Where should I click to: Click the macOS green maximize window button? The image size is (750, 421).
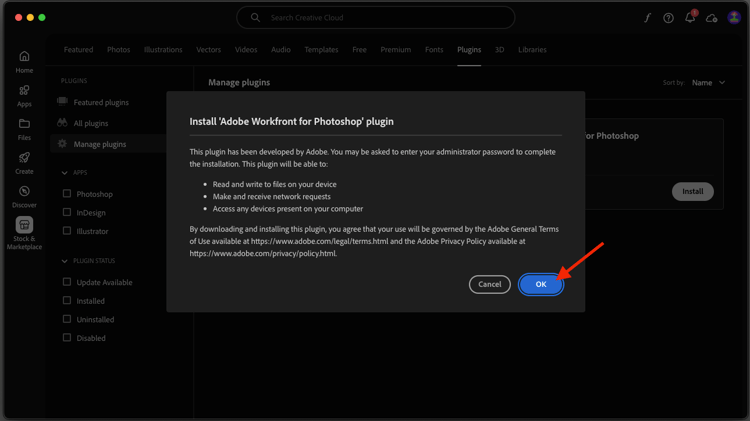click(42, 17)
